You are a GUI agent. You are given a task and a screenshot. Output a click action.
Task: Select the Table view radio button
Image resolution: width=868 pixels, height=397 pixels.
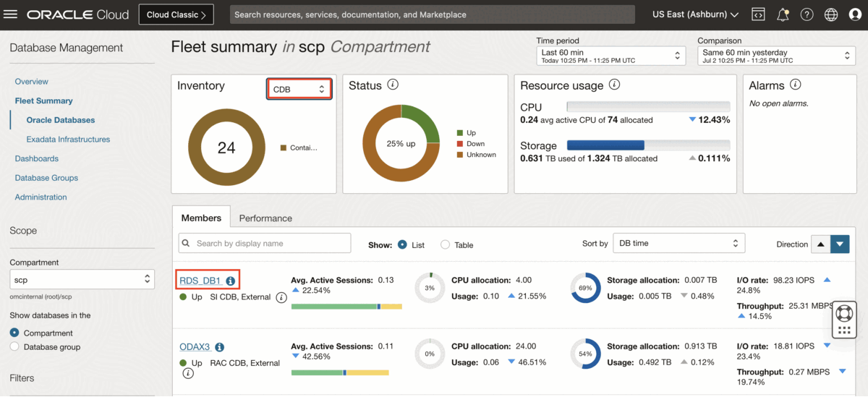[445, 244]
